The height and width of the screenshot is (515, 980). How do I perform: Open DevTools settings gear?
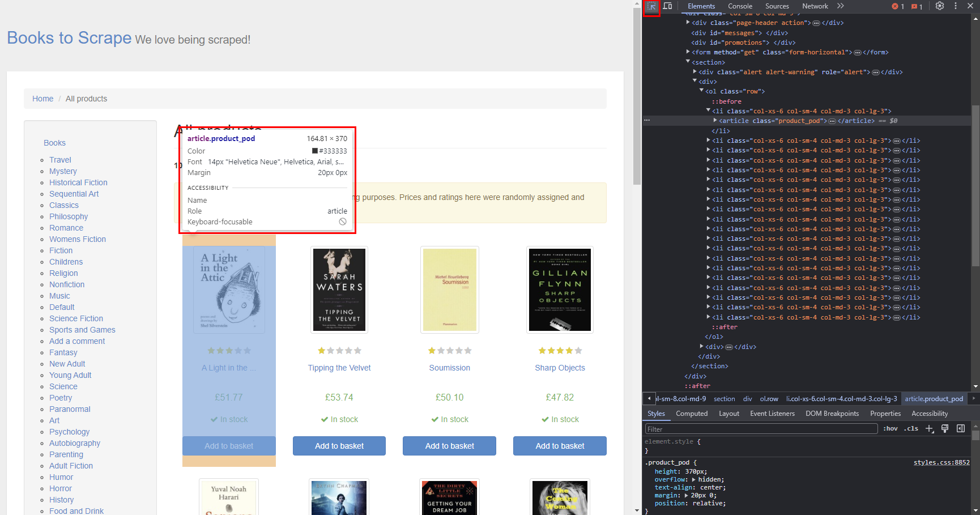pyautogui.click(x=940, y=6)
